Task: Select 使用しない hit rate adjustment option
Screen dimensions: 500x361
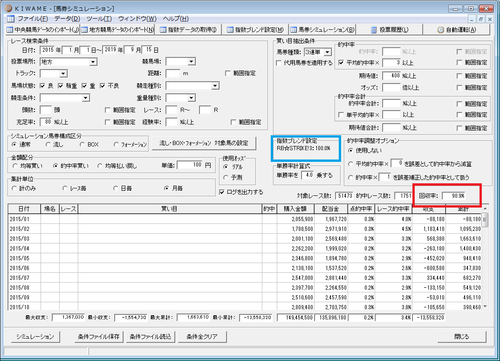Action: pyautogui.click(x=350, y=151)
